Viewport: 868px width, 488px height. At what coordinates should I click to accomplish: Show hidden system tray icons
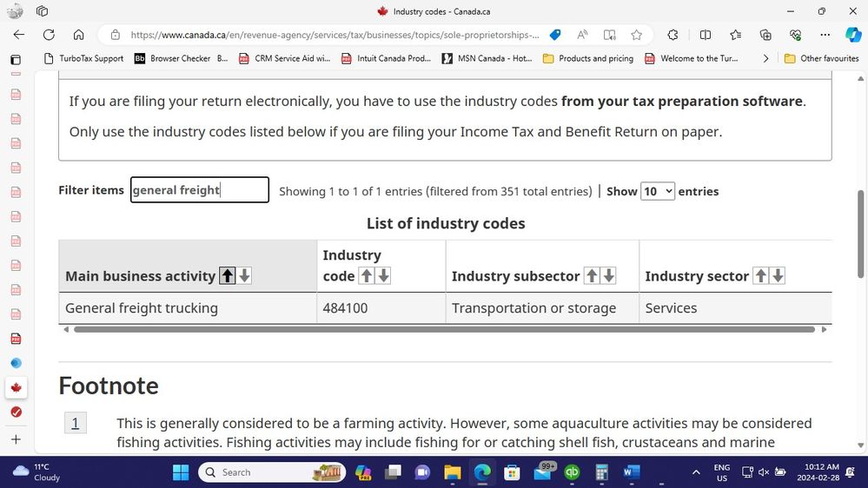pos(695,472)
